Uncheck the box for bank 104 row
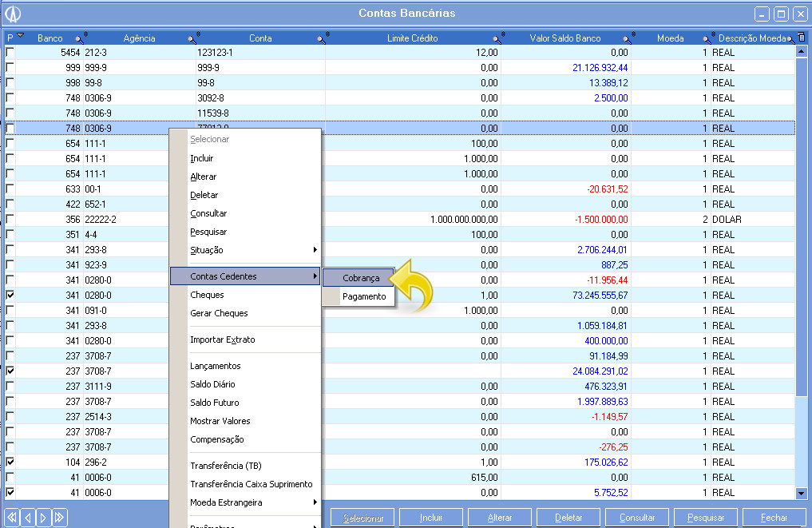The height and width of the screenshot is (528, 812). click(10, 462)
